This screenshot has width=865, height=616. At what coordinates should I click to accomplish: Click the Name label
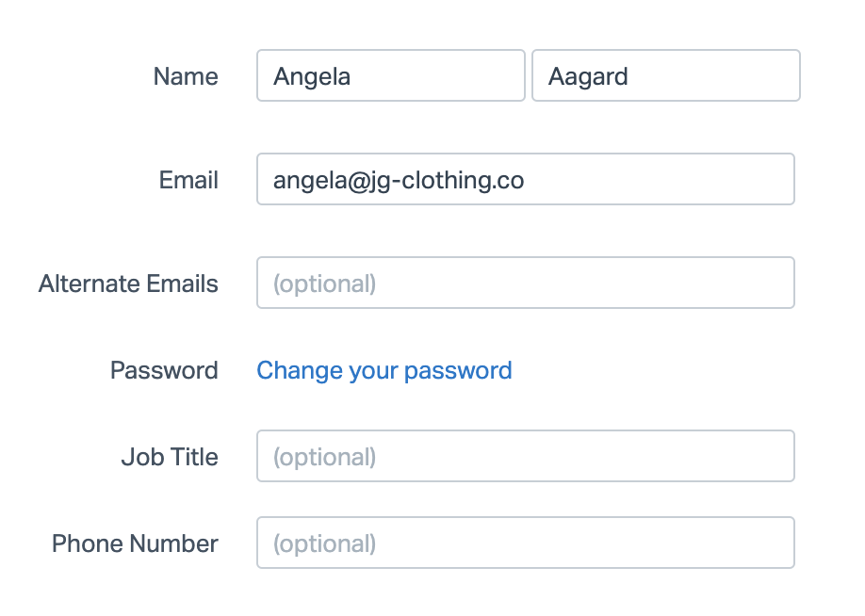(x=186, y=76)
